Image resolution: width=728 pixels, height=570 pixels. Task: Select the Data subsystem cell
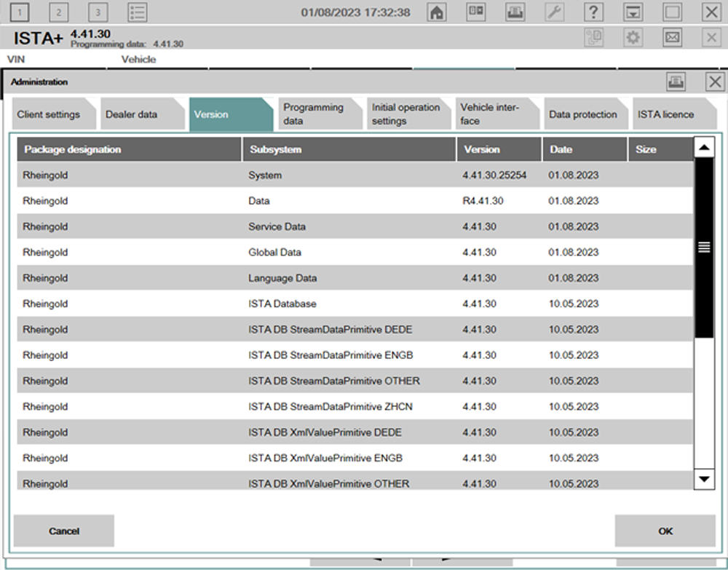[259, 201]
